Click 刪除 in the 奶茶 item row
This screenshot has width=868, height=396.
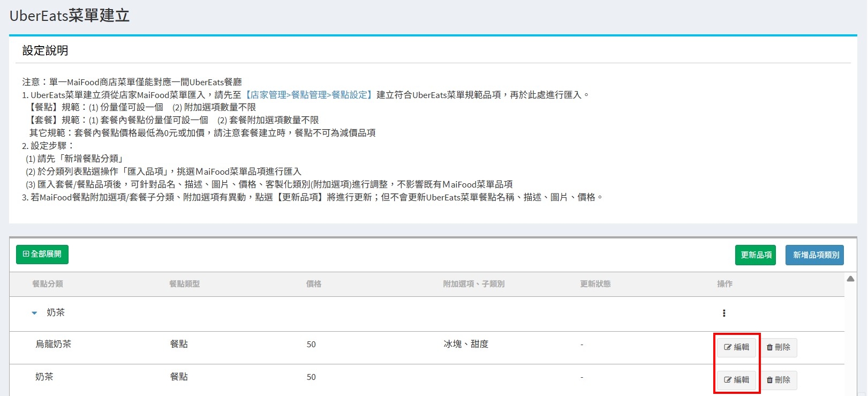[x=779, y=380]
